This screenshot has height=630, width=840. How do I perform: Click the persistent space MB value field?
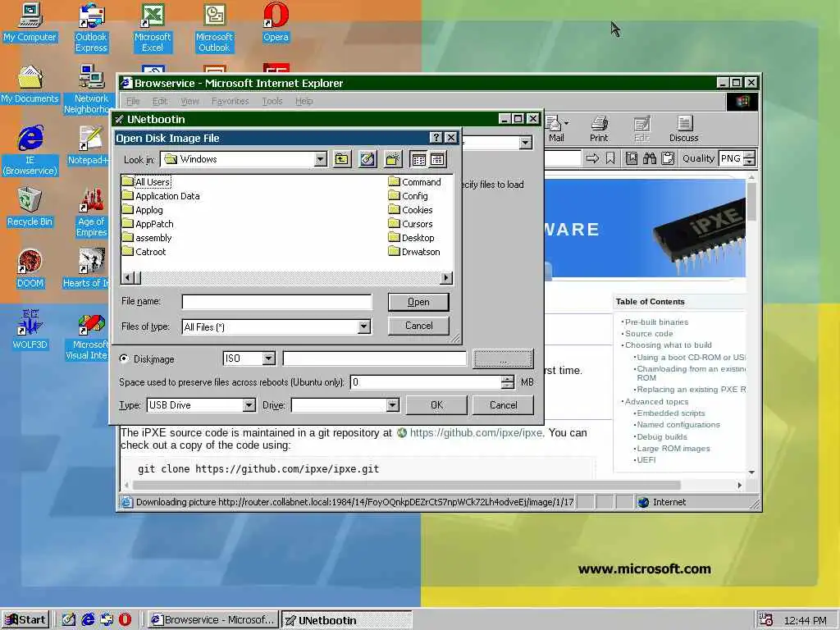pos(426,382)
